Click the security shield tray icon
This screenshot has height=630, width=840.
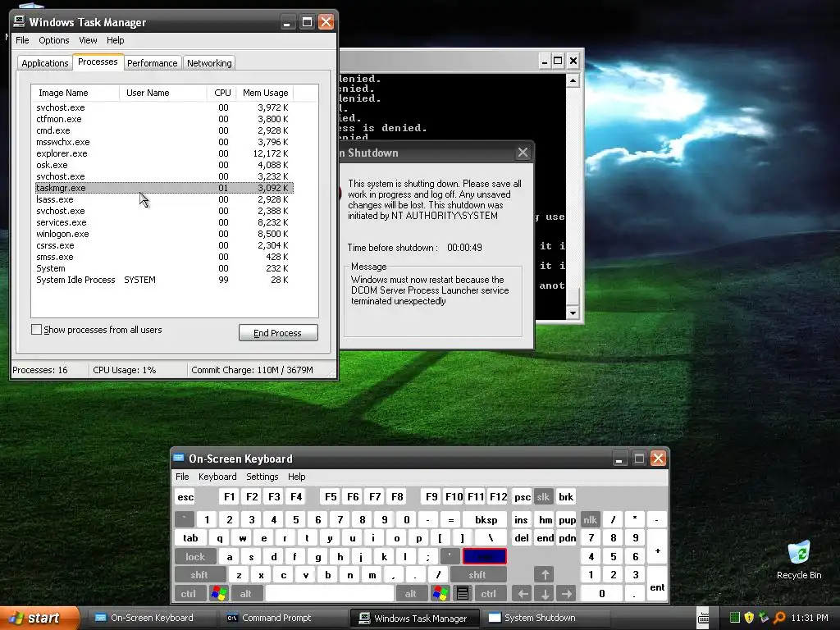pyautogui.click(x=750, y=618)
